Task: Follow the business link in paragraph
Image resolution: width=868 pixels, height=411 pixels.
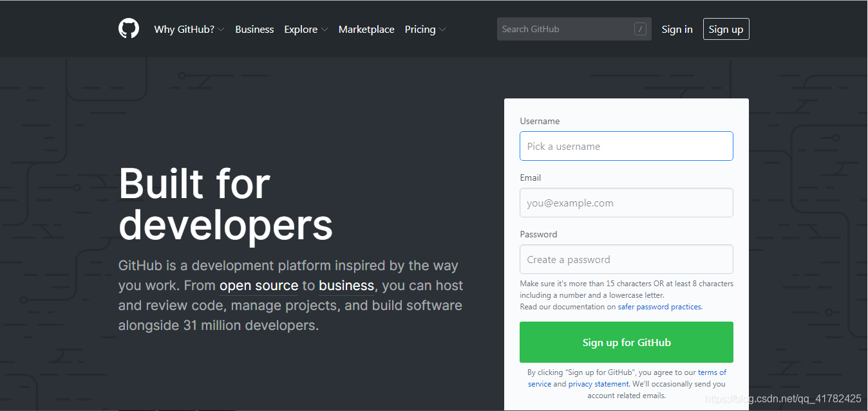Action: point(346,286)
